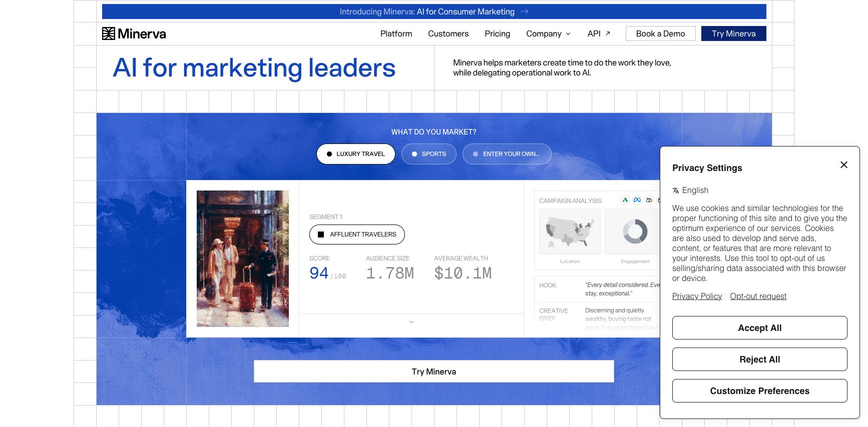The image size is (868, 427).
Task: Select the Sports market option
Action: pos(429,154)
